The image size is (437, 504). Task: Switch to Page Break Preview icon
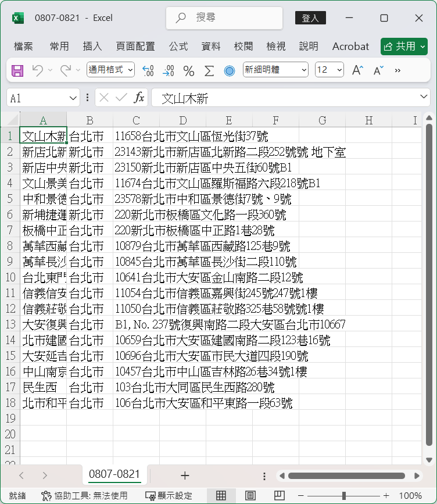tap(280, 495)
